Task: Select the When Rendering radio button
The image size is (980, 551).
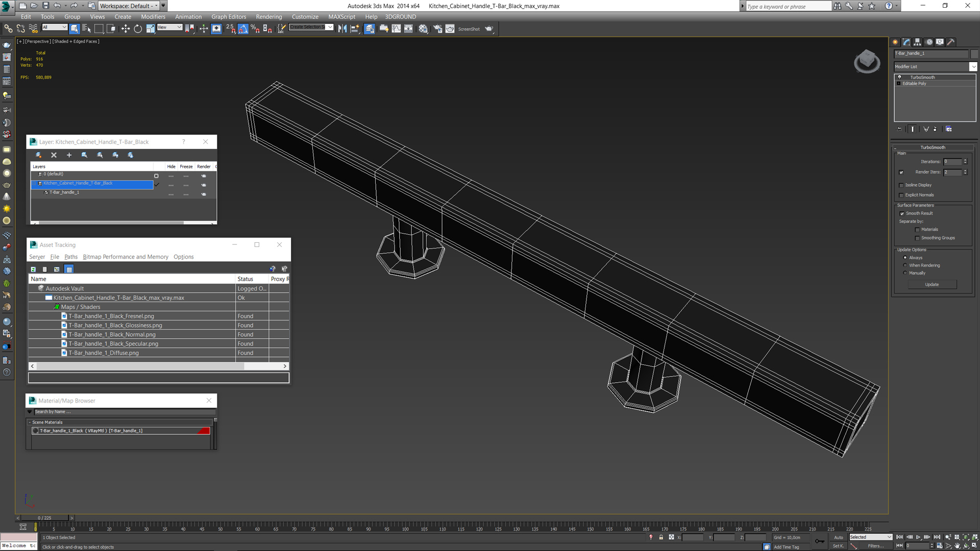Action: click(905, 265)
